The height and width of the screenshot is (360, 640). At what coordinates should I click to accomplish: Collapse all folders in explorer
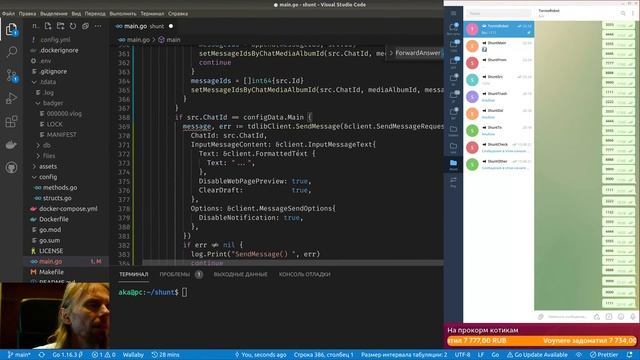tap(85, 26)
